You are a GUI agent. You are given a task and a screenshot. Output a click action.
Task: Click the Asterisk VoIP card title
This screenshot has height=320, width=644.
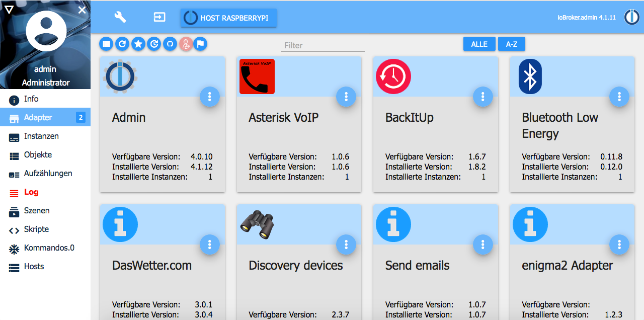[x=284, y=118]
